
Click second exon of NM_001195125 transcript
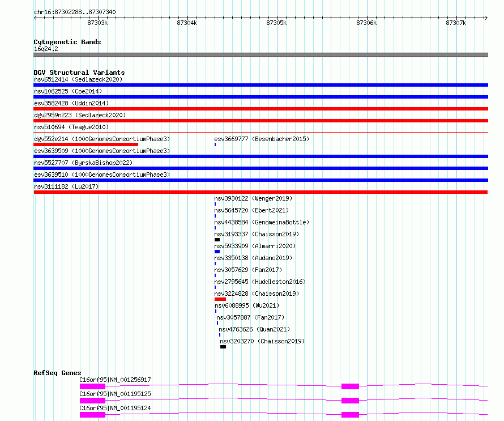[350, 401]
